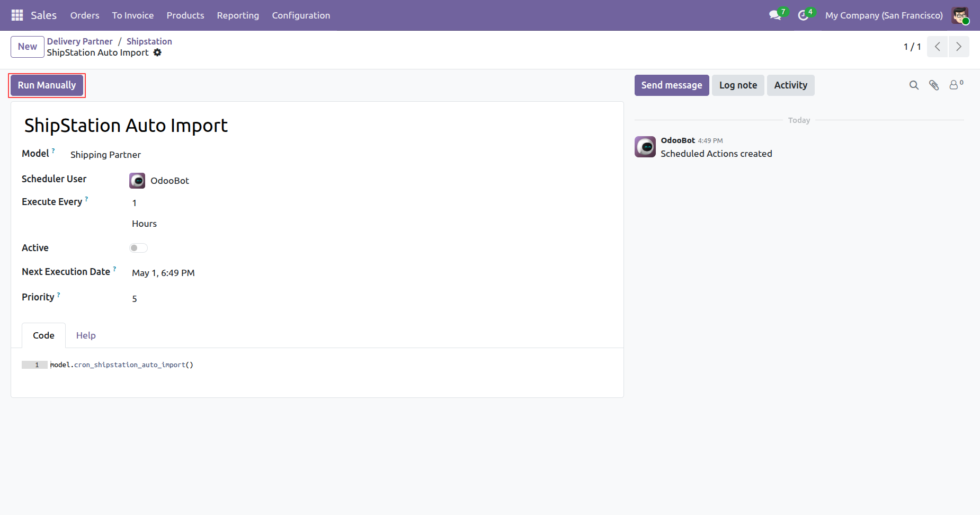Click the Next Execution Date field
The width and height of the screenshot is (980, 515).
tap(163, 273)
